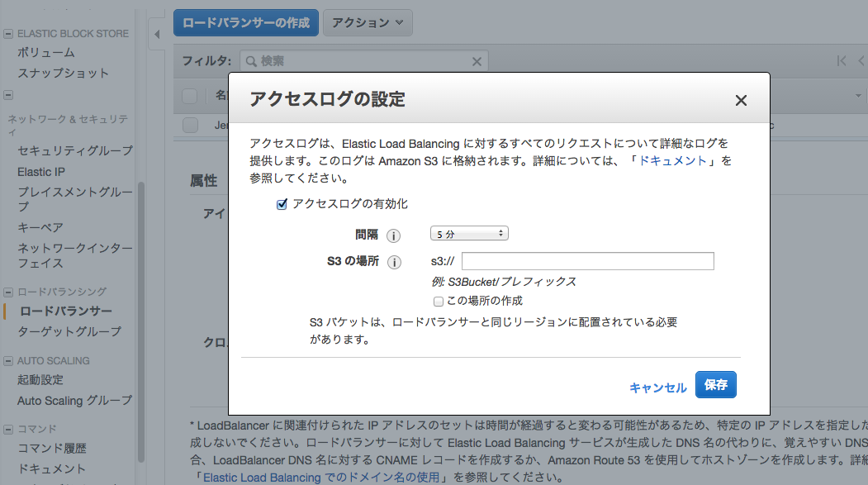Check the select-all checkbox in table header
The width and height of the screenshot is (868, 485).
click(190, 96)
